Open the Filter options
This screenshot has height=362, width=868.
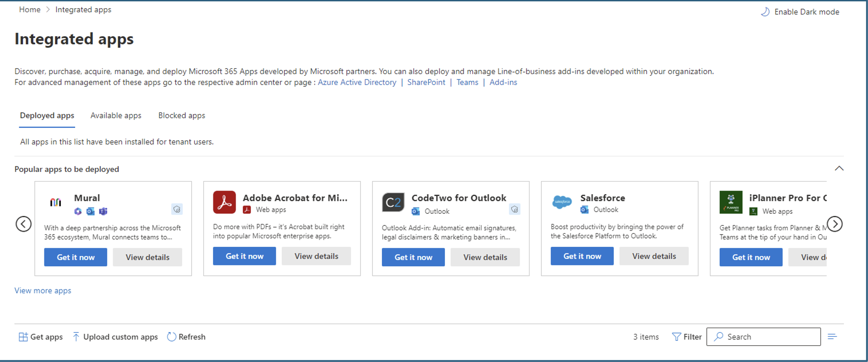(687, 337)
